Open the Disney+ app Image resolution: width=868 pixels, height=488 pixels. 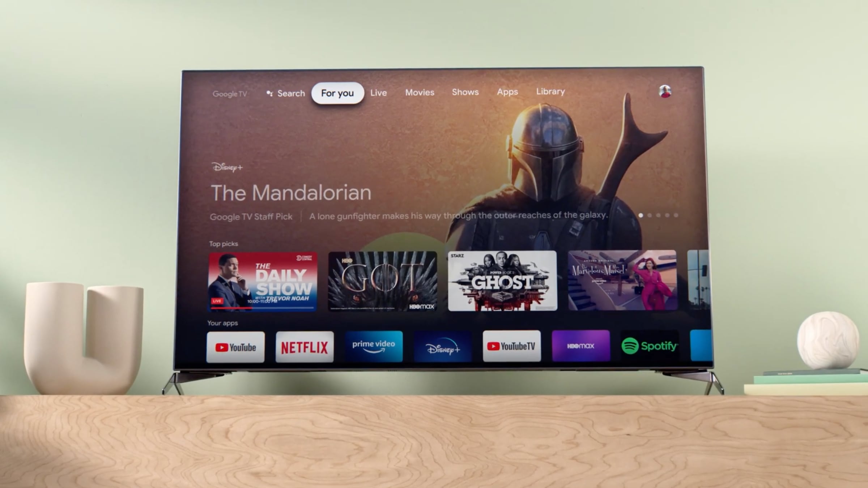[x=442, y=347]
